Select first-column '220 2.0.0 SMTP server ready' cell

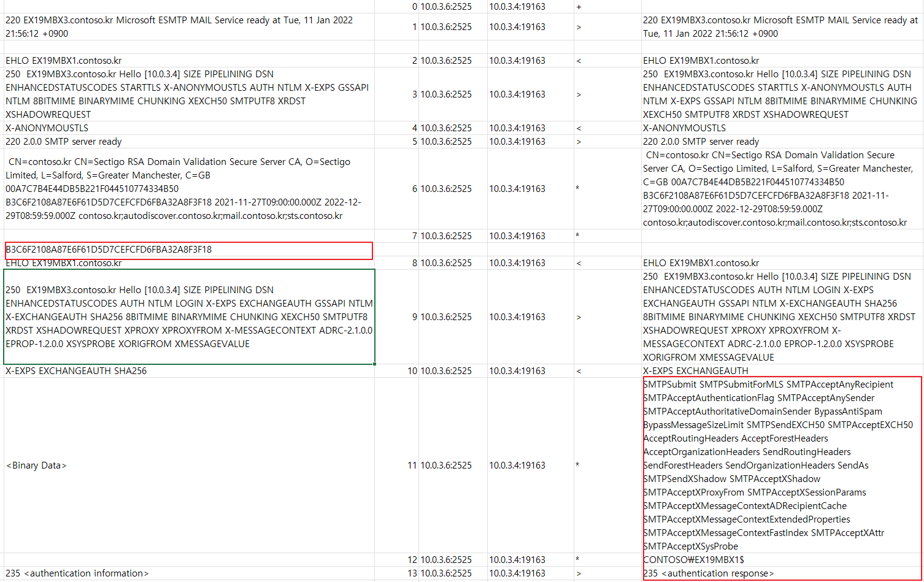(x=189, y=142)
